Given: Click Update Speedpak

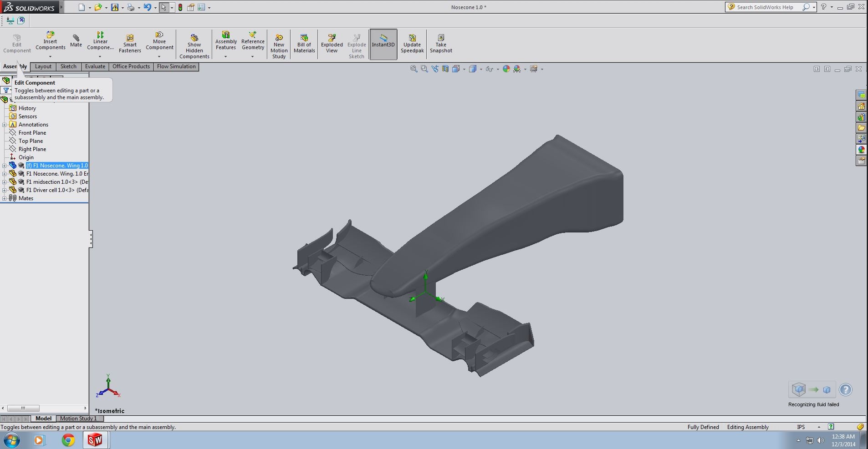Looking at the screenshot, I should [412, 44].
